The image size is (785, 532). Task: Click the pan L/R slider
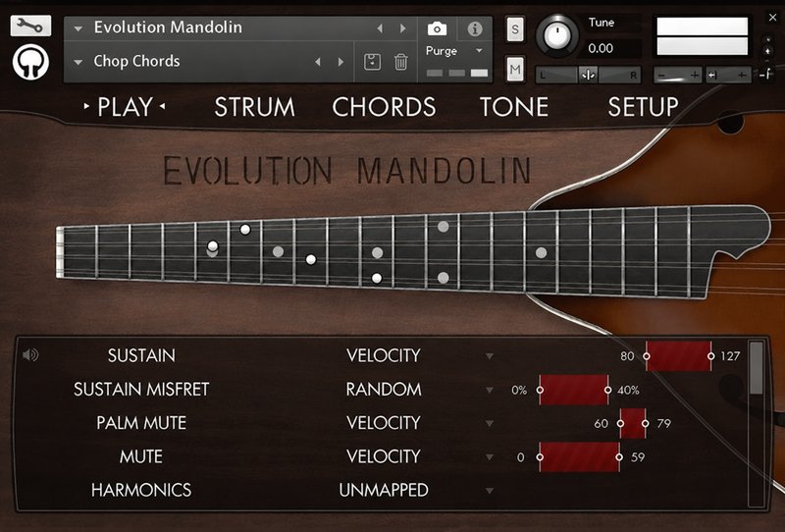tap(588, 76)
